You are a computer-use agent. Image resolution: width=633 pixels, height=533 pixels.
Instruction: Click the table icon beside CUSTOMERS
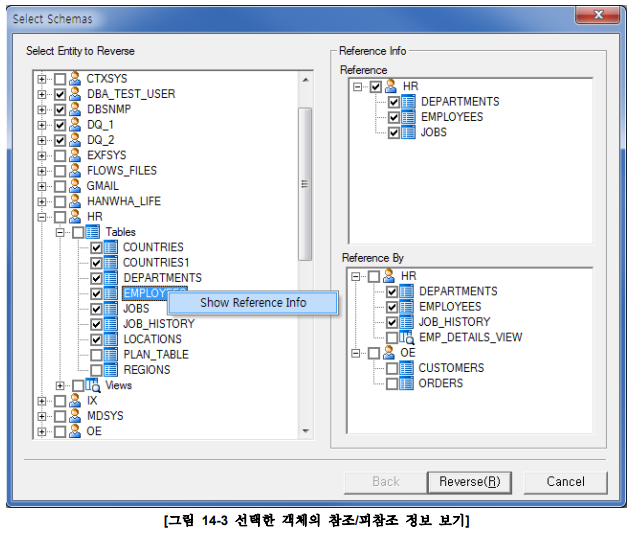click(x=407, y=368)
